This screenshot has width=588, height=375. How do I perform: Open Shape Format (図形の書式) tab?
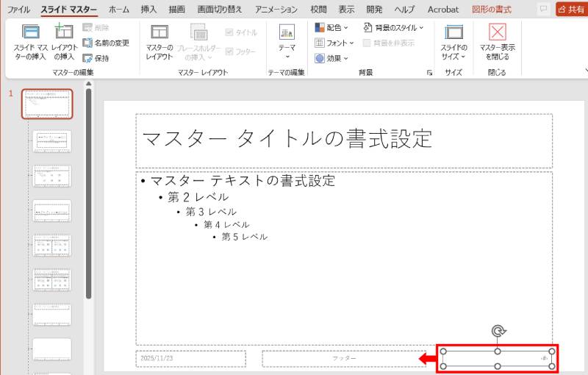tap(492, 10)
